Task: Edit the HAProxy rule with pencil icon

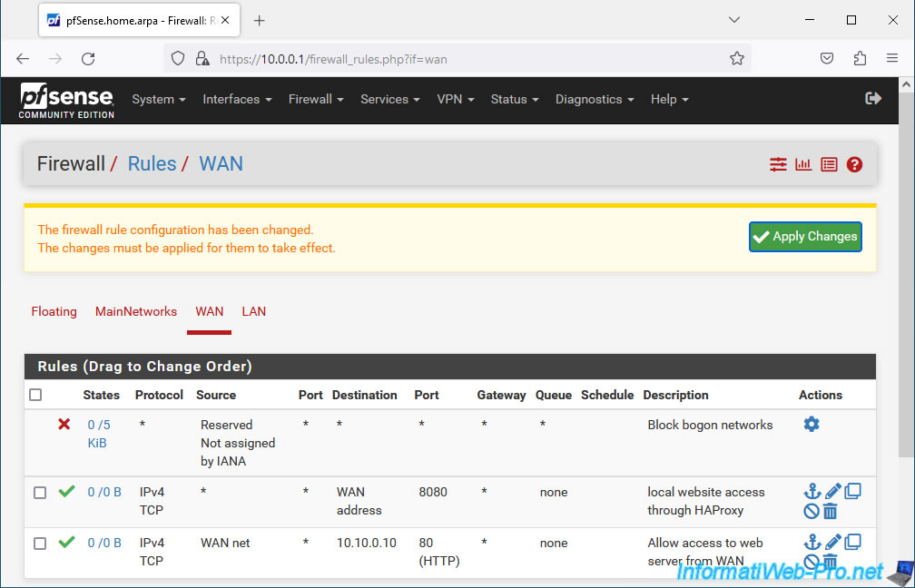Action: click(832, 491)
